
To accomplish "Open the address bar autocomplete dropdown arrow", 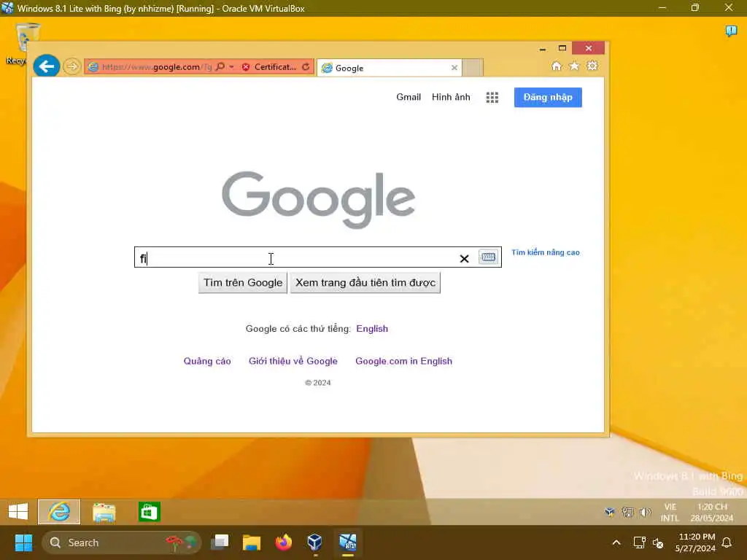I will coord(231,66).
